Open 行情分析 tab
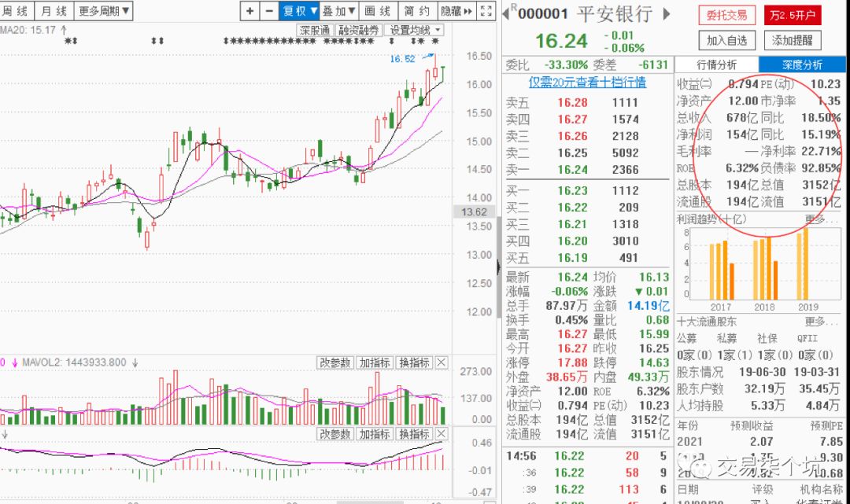850x504 pixels. 717,65
